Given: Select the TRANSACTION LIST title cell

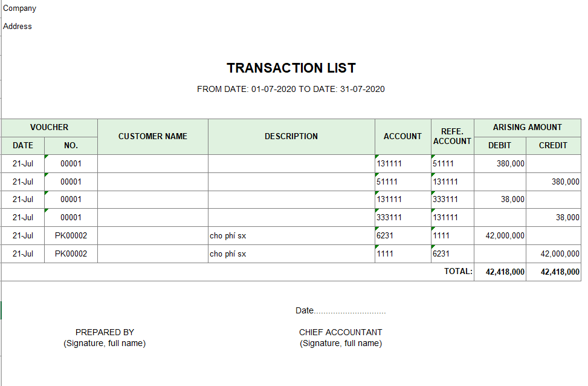Looking at the screenshot, I should tap(291, 68).
